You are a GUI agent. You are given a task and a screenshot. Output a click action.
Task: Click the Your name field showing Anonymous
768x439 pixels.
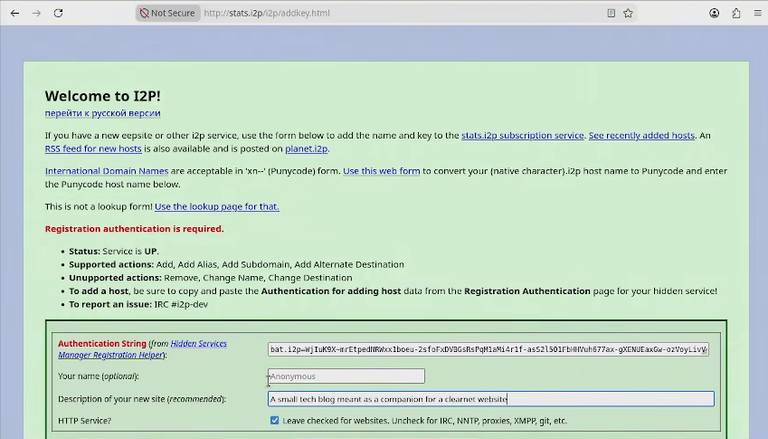346,376
